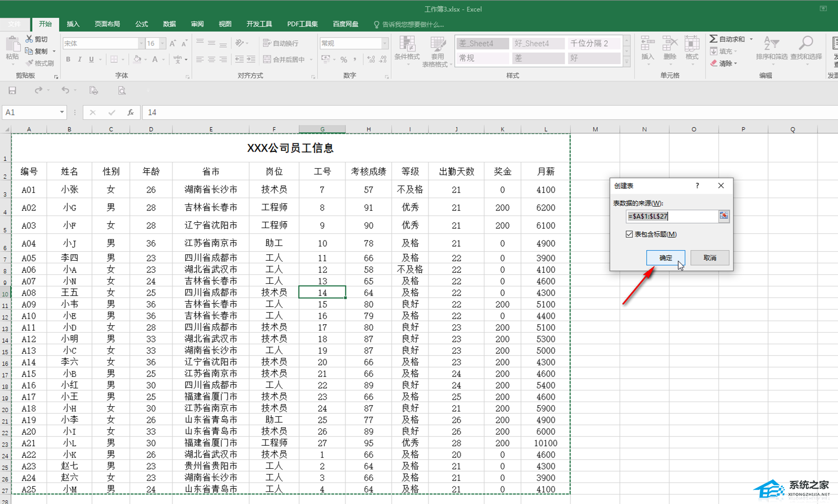Open the Data (数据) ribbon tab
Viewport: 838px width, 504px height.
tap(169, 24)
